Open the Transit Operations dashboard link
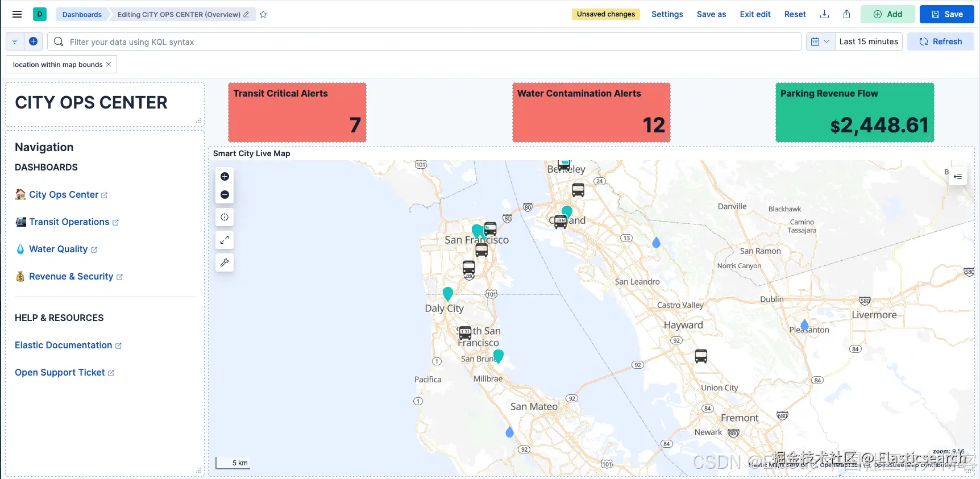Viewport: 980px width, 479px height. (x=69, y=222)
